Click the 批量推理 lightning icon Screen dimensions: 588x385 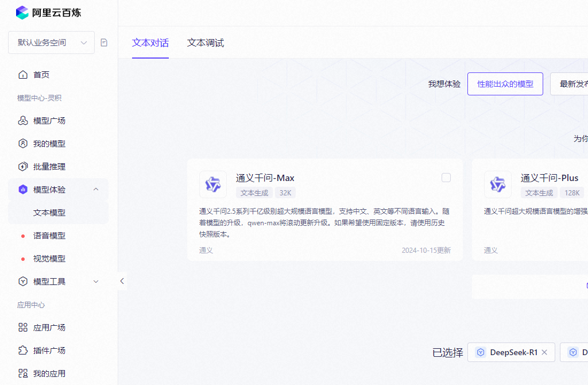tap(23, 167)
